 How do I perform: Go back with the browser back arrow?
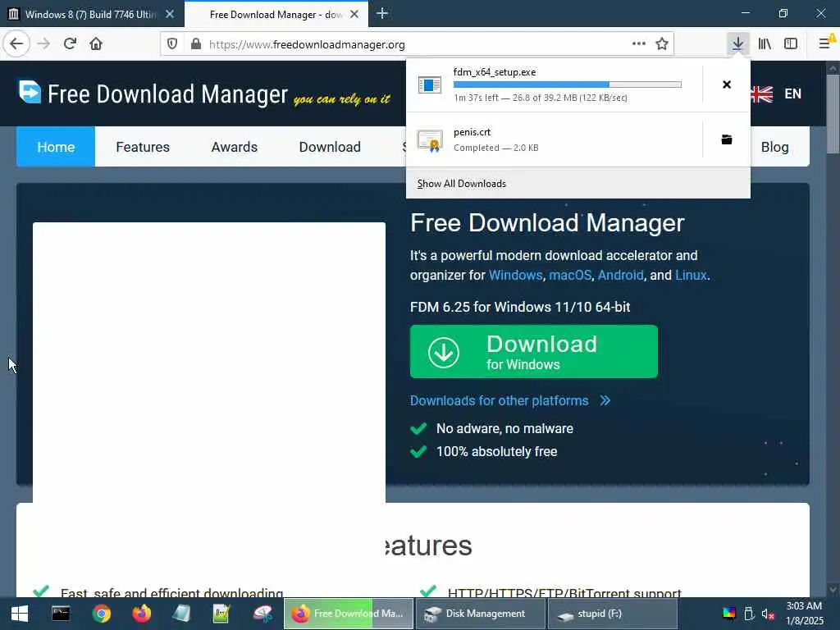coord(16,44)
